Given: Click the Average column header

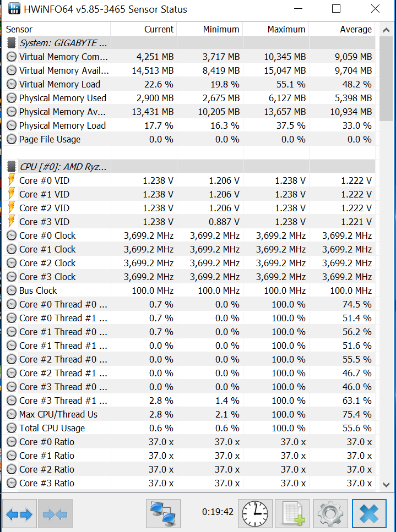Looking at the screenshot, I should pyautogui.click(x=343, y=29).
